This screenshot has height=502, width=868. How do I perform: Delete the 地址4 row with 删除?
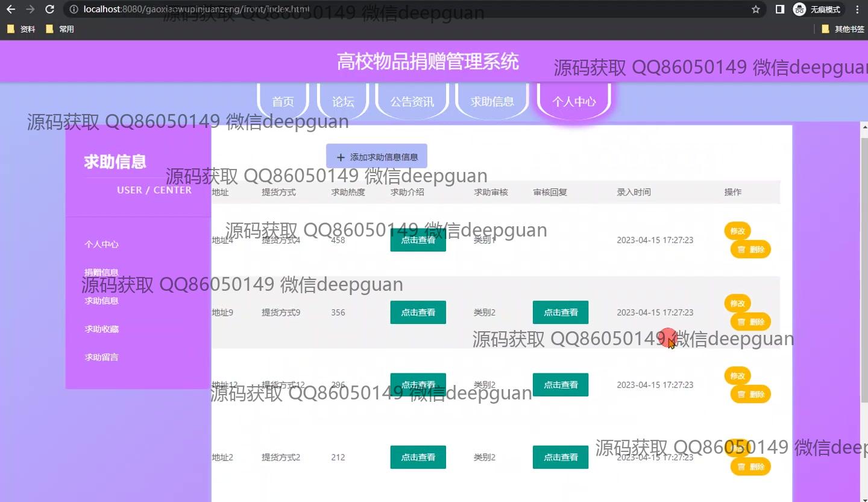click(750, 249)
